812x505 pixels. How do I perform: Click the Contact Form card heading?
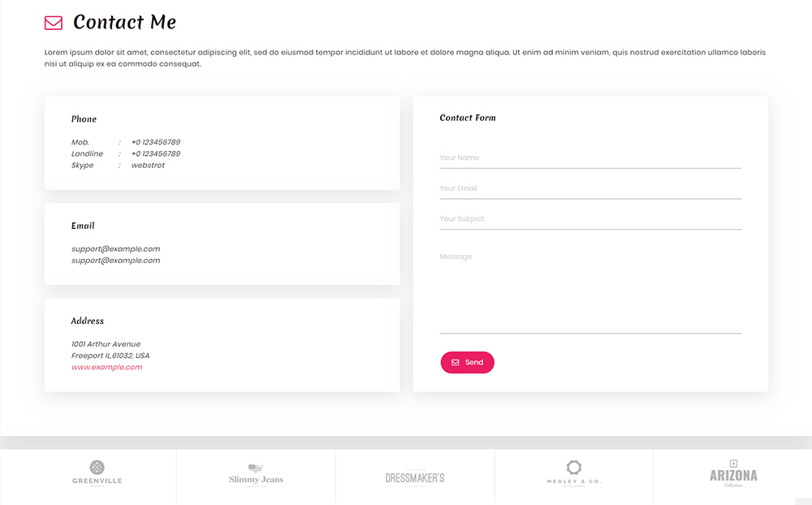468,118
